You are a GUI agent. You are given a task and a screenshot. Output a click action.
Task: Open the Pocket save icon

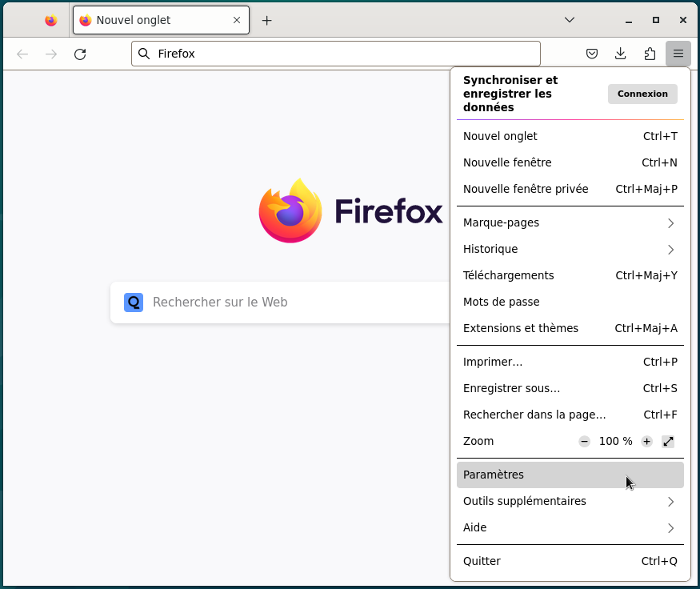pyautogui.click(x=591, y=54)
